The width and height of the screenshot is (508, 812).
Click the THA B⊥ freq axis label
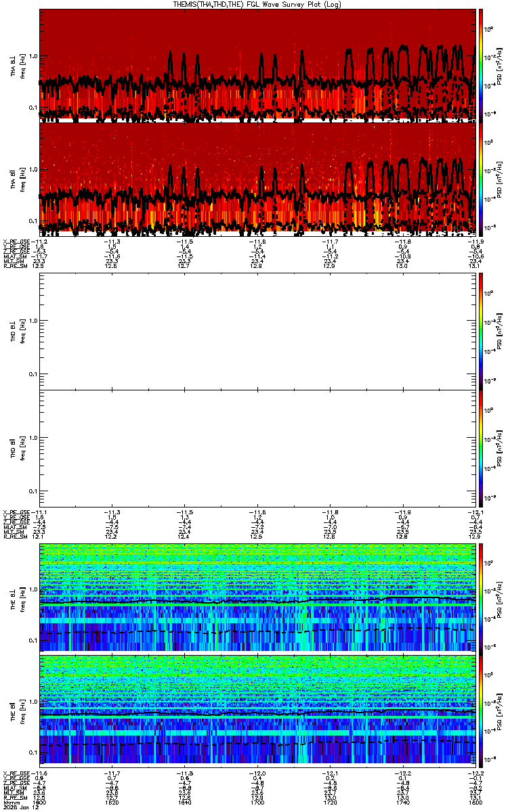pyautogui.click(x=18, y=65)
